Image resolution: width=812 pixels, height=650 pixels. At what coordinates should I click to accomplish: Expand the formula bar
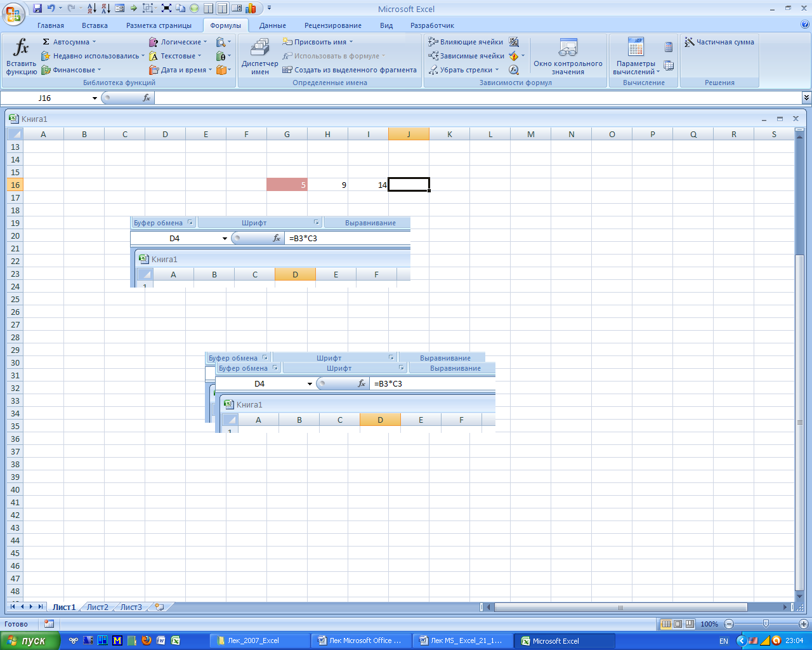point(806,98)
